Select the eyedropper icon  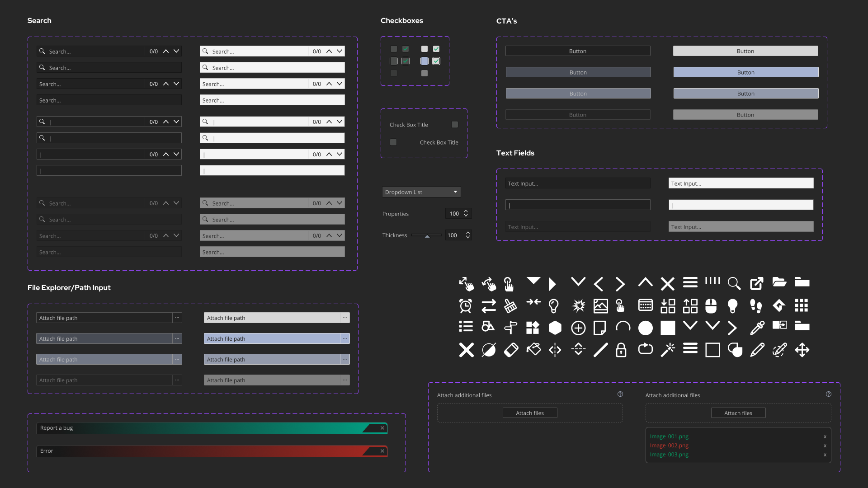click(x=757, y=328)
